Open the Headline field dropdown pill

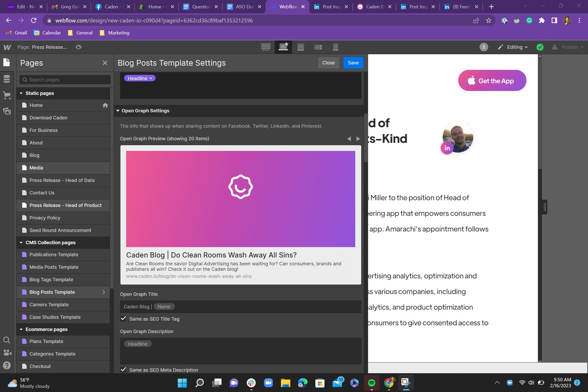[x=140, y=78]
